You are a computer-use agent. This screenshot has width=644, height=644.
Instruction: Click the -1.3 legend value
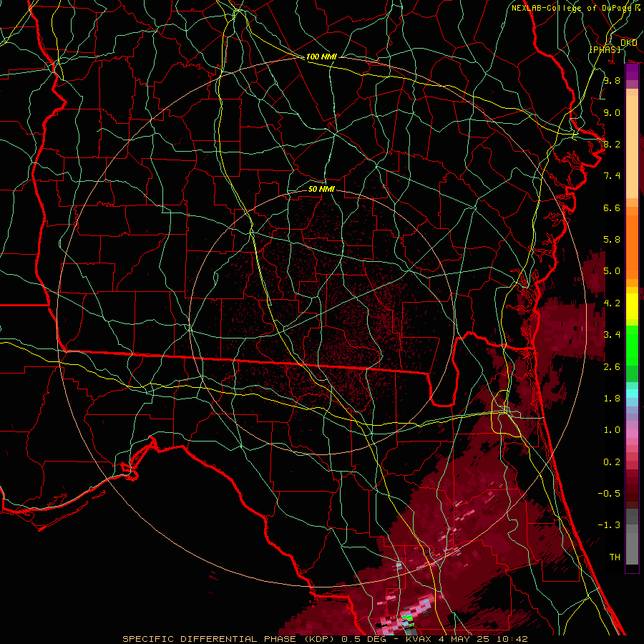coord(609,525)
